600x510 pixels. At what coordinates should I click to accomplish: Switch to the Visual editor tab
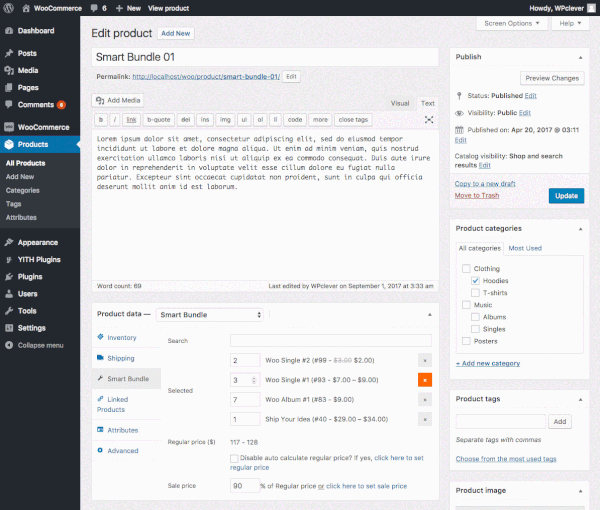tap(400, 103)
